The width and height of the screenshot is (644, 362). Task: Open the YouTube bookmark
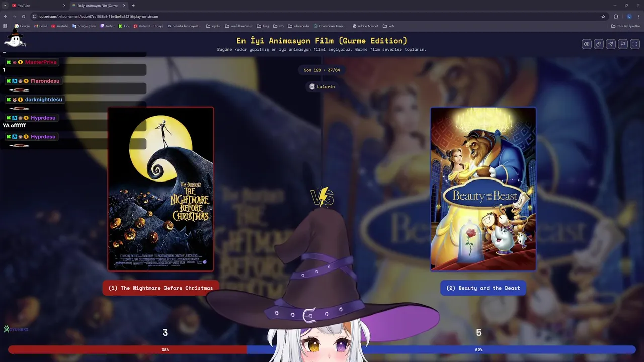60,26
